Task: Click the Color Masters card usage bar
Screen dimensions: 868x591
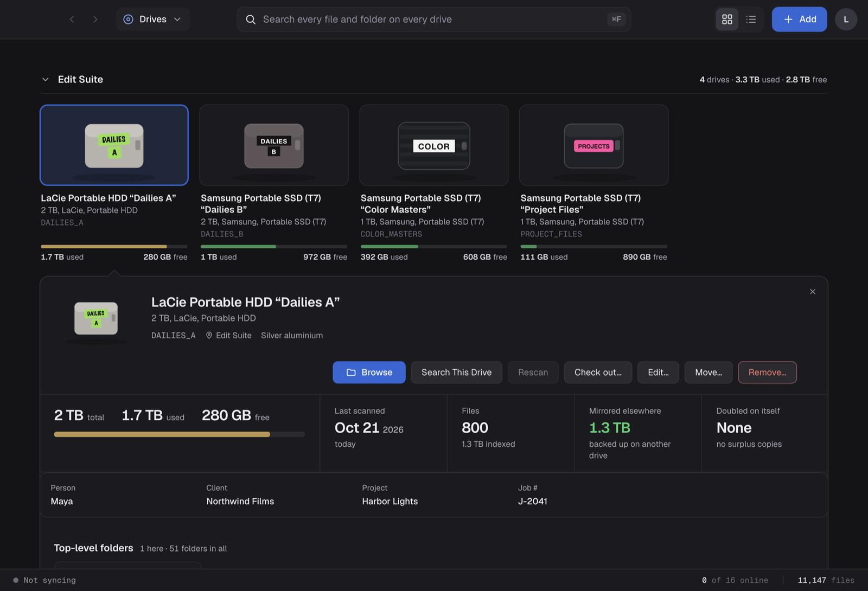Action: pos(434,247)
